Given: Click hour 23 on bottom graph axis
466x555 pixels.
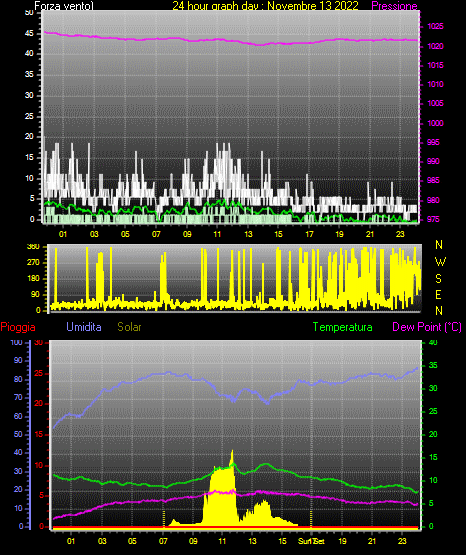Looking at the screenshot, I should pos(402,541).
